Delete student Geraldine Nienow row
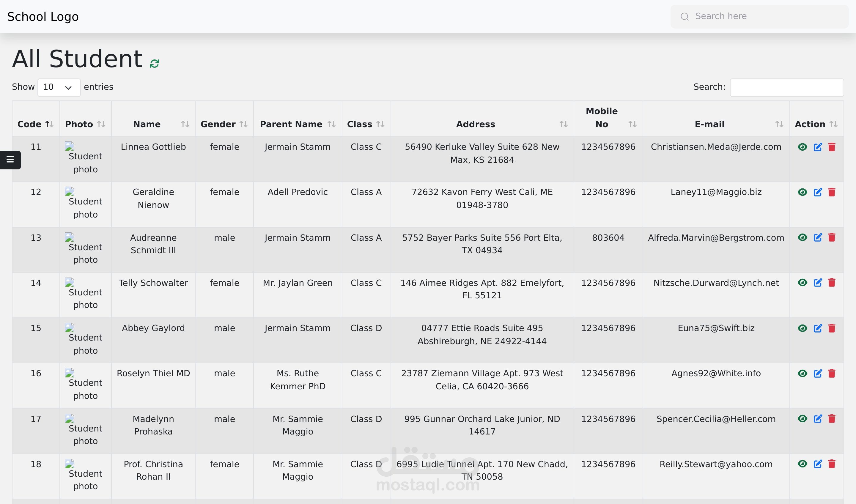Image resolution: width=856 pixels, height=504 pixels. tap(832, 192)
